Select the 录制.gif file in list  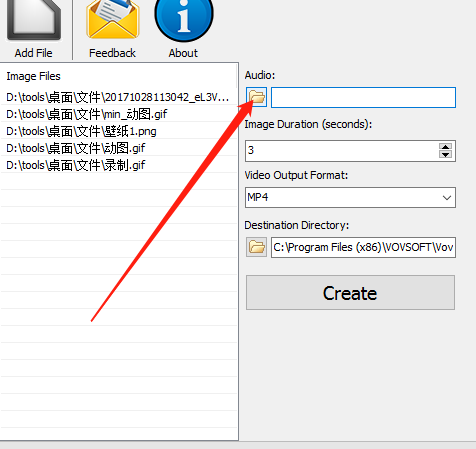pos(119,165)
